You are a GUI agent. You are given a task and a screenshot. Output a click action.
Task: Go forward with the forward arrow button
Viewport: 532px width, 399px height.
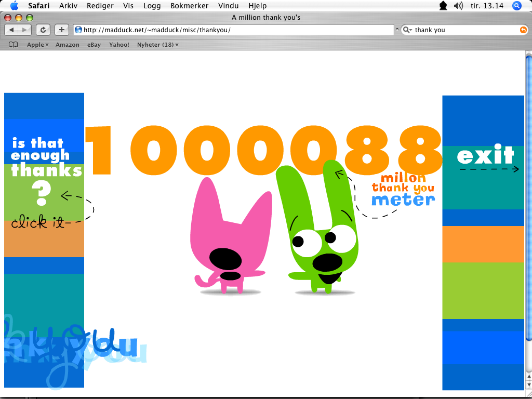pyautogui.click(x=25, y=30)
